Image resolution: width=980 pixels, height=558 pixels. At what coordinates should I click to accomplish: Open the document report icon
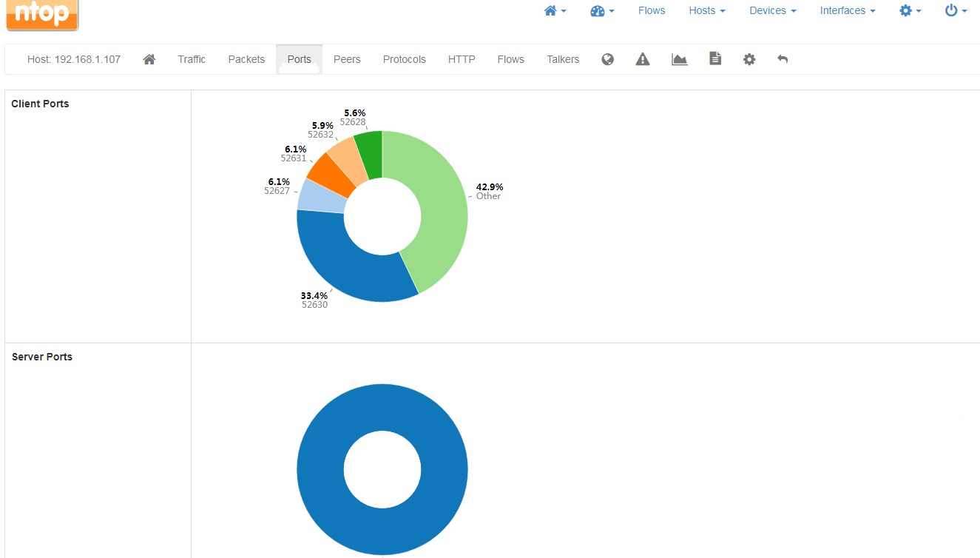[x=715, y=58]
